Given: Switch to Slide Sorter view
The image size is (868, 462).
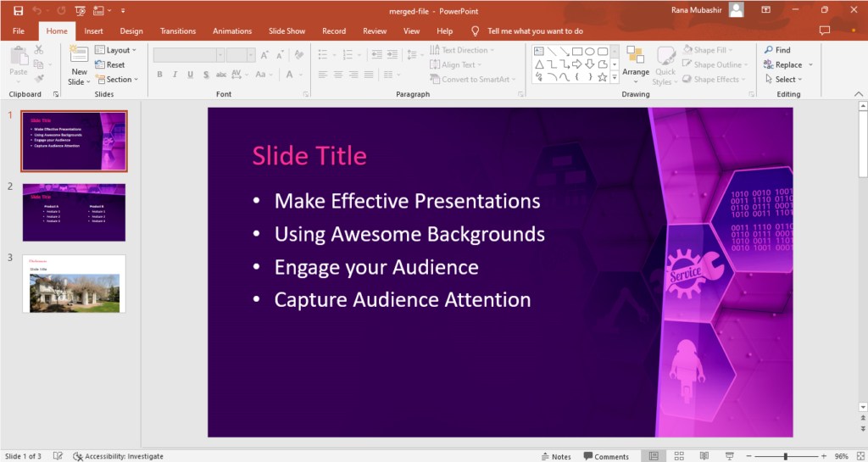Looking at the screenshot, I should (677, 456).
